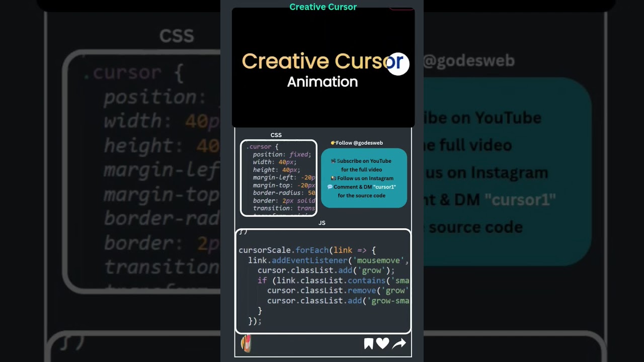This screenshot has width=644, height=362.
Task: Click the "JS" label above the script box
Action: (322, 223)
